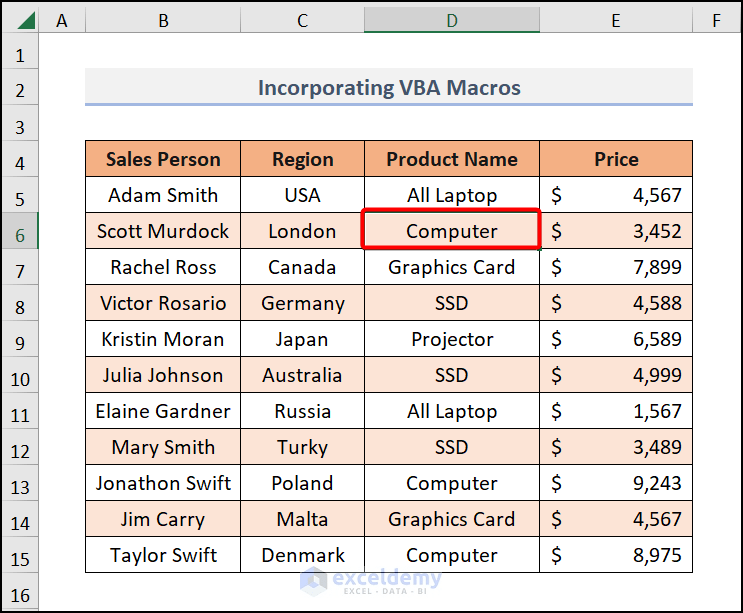Click the 'USA' region cell
This screenshot has width=743, height=613.
(x=302, y=195)
